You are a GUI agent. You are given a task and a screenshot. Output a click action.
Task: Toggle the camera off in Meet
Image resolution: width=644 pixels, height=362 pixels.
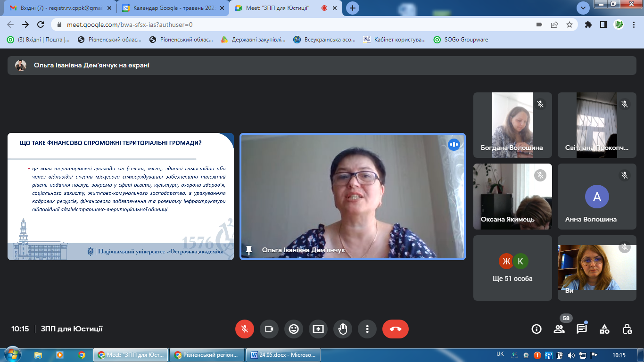(269, 329)
